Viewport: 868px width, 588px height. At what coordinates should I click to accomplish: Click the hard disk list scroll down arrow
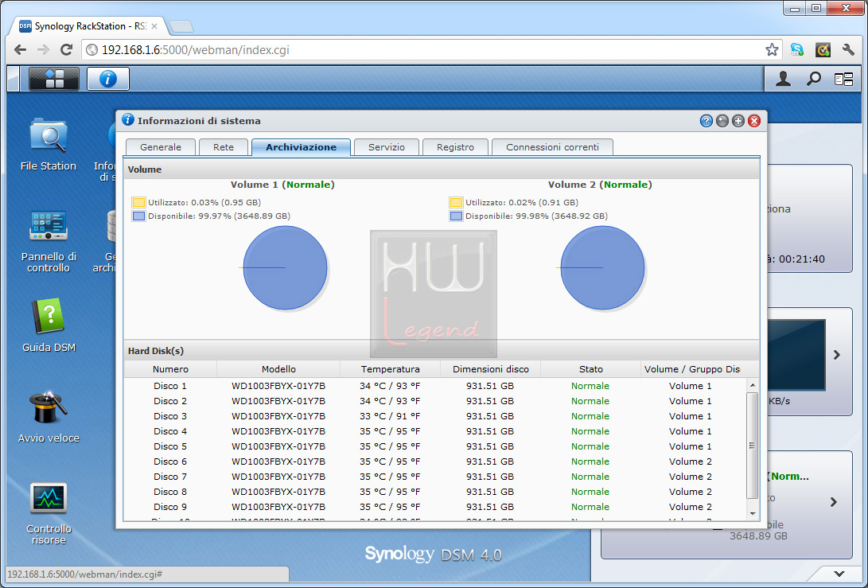[753, 514]
